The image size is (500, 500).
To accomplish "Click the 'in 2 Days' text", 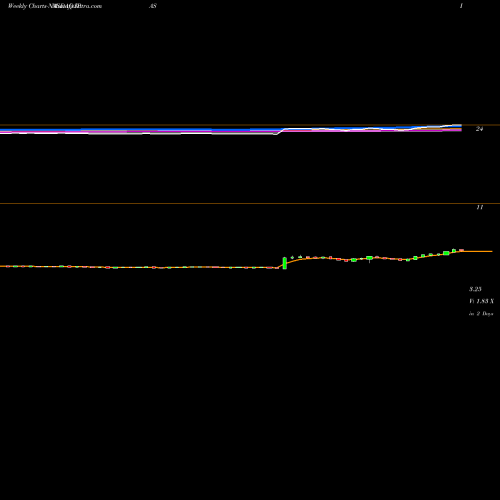I will pyautogui.click(x=481, y=314).
